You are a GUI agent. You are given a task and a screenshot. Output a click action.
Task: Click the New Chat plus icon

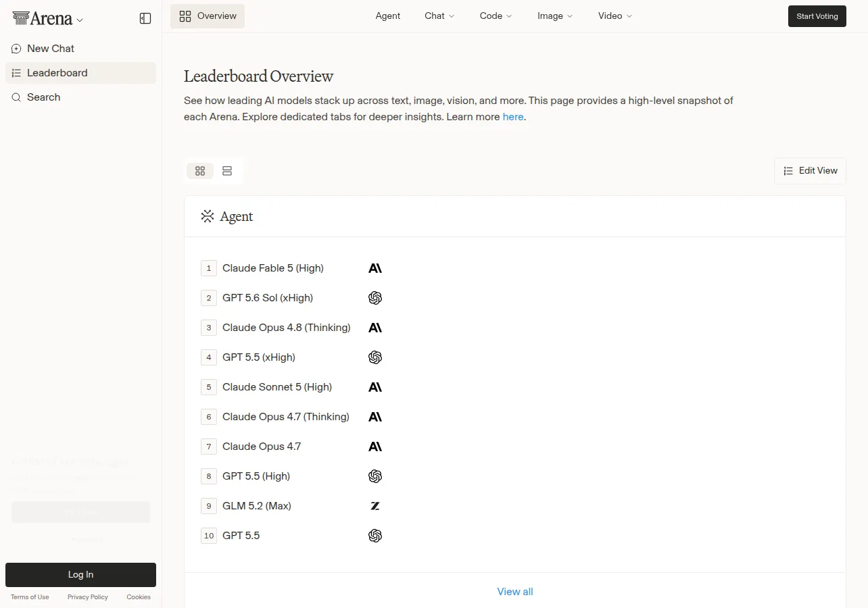16,49
